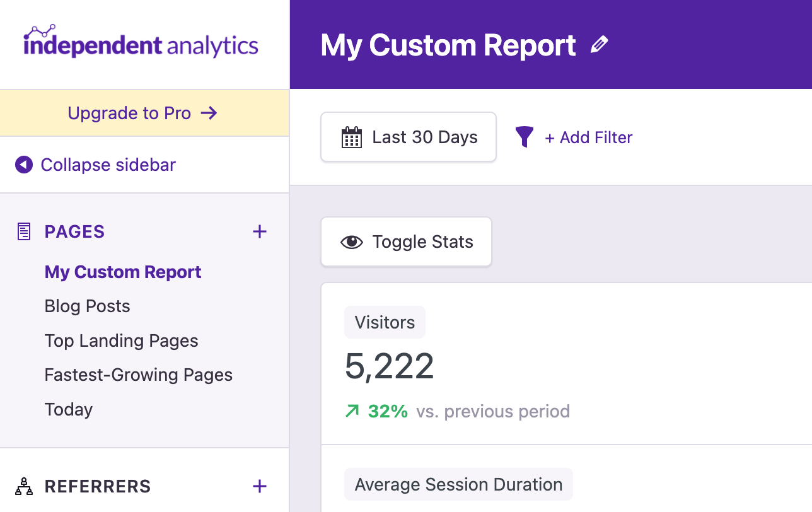Click the plus icon next to Referrers
Screen dimensions: 812x512
(x=259, y=486)
